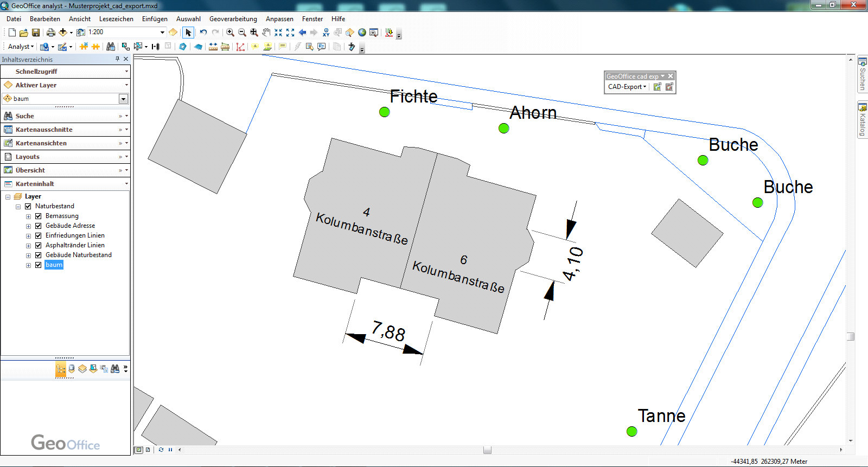
Task: Uncheck the Bemassung layer checkbox
Action: click(39, 216)
